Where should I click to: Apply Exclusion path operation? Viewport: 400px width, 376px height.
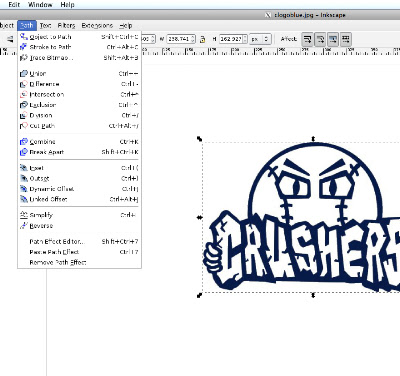pos(79,105)
